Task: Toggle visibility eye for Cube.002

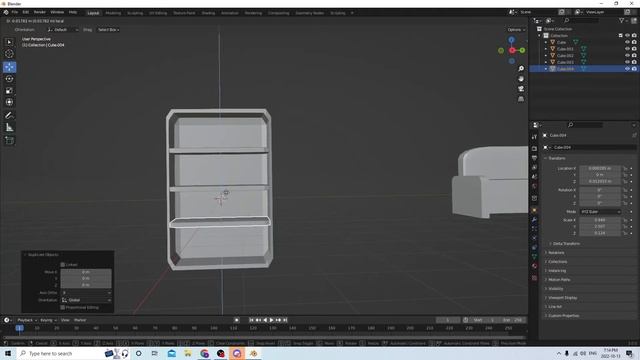Action: pos(627,56)
